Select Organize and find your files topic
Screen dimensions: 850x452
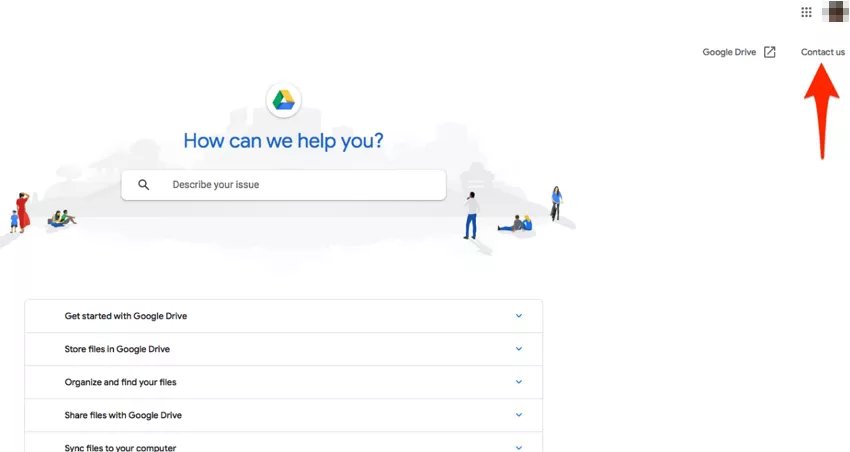click(x=120, y=382)
